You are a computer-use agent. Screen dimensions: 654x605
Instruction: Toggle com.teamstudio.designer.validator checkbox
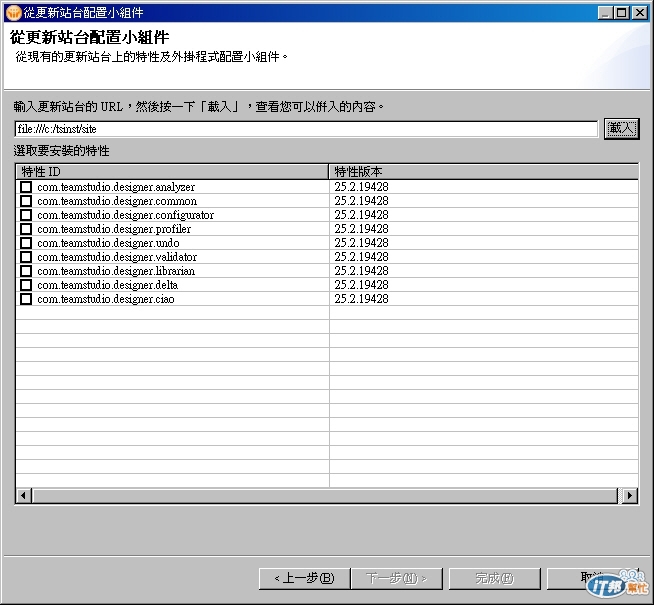26,257
